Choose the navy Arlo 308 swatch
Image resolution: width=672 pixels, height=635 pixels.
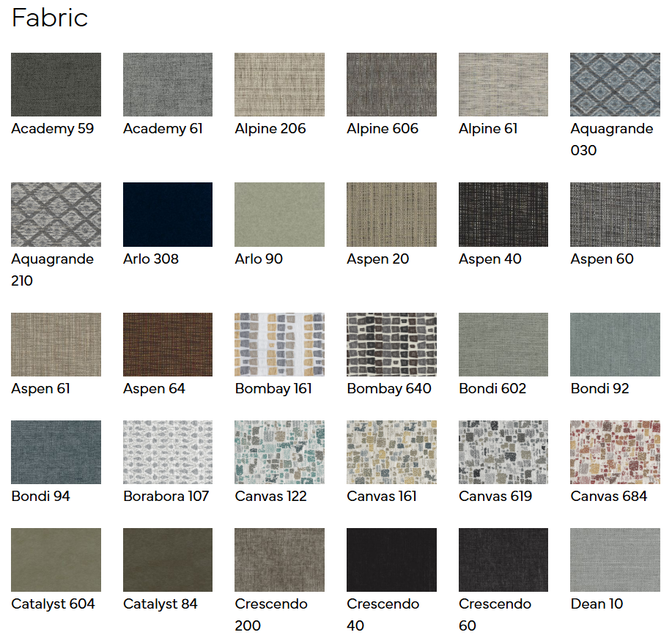click(168, 215)
